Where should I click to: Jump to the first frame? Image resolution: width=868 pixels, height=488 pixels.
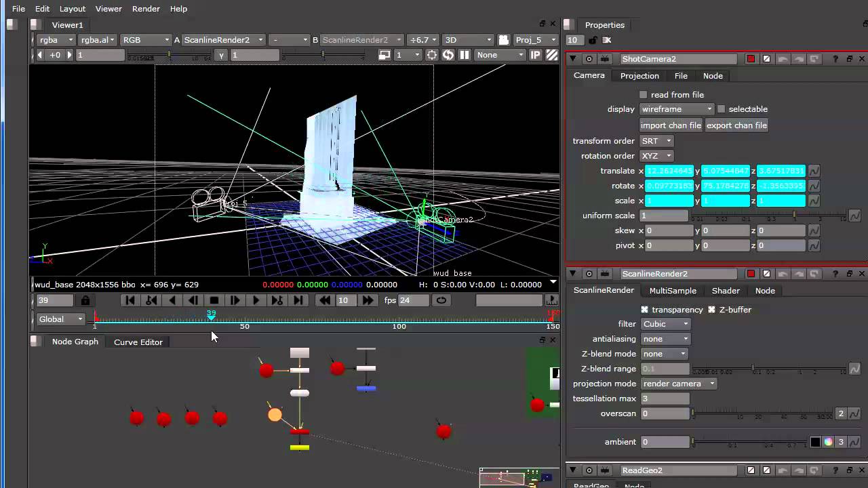(130, 300)
